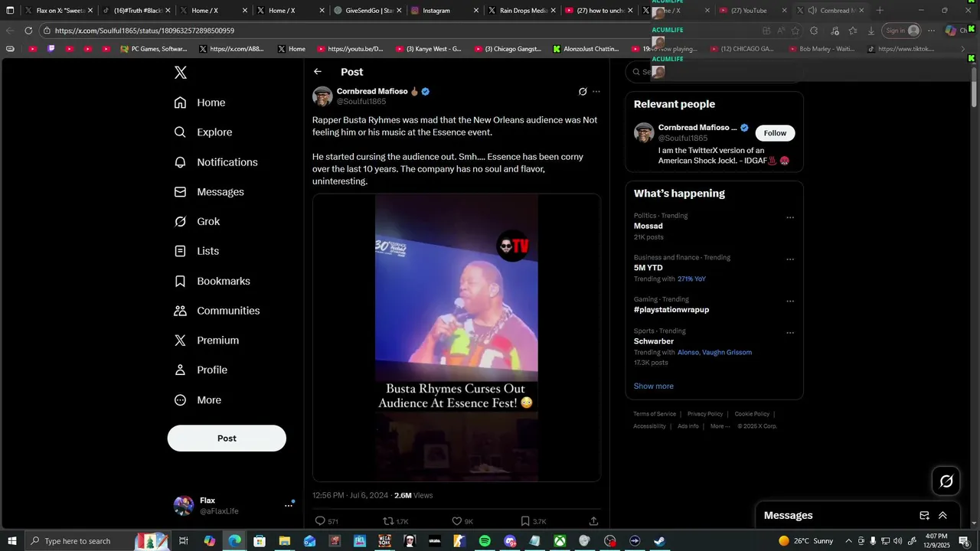
Task: Refresh the page with reload button
Action: pos(28,31)
